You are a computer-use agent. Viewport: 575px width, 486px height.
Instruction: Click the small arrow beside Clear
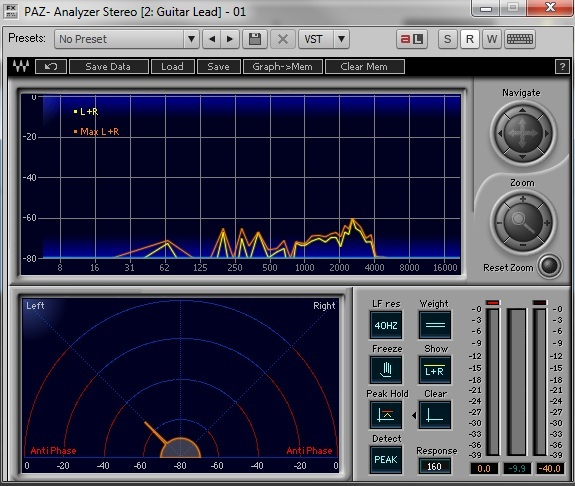414,416
